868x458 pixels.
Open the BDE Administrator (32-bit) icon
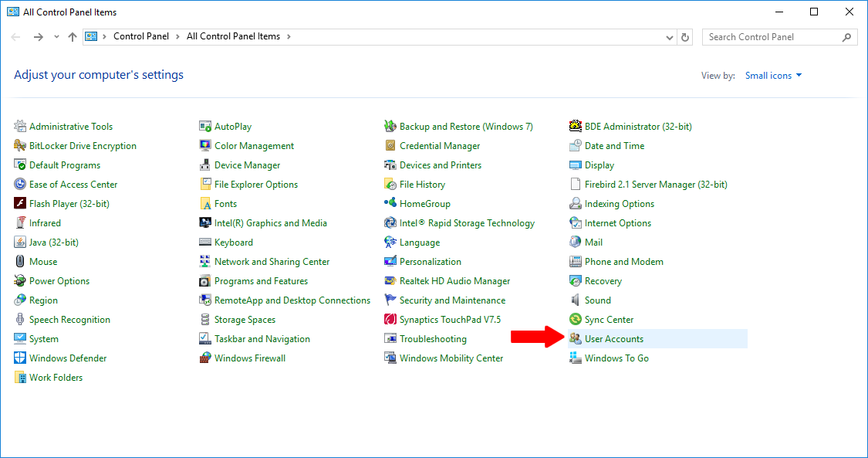point(576,126)
